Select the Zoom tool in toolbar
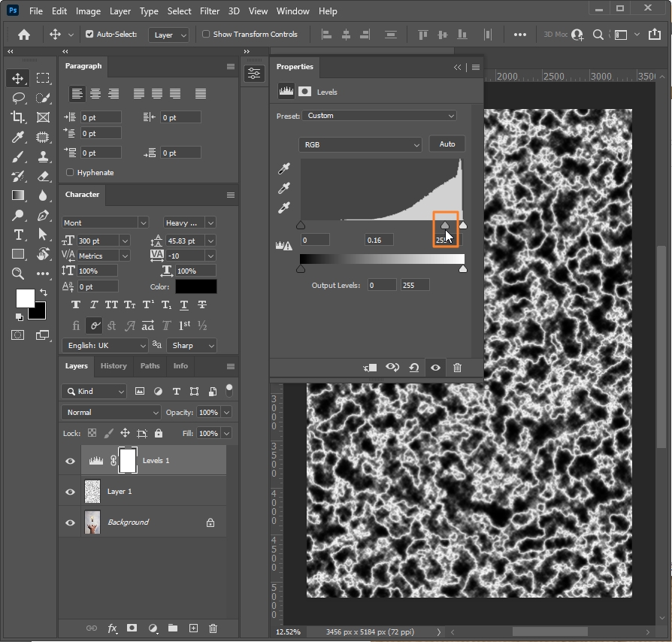 (x=18, y=274)
